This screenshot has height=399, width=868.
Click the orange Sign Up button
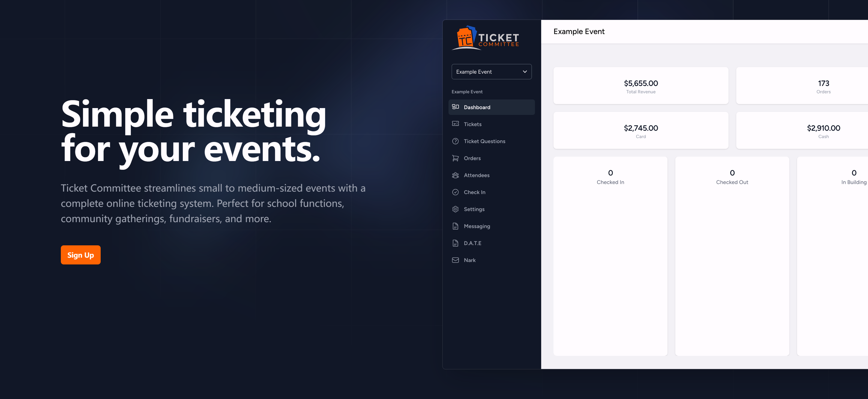click(x=80, y=255)
